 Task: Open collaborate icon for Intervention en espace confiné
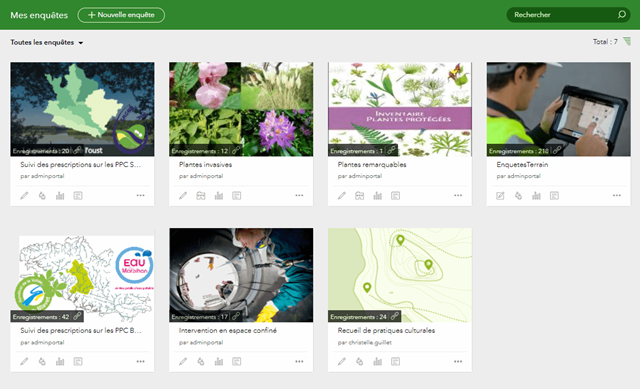pyautogui.click(x=201, y=361)
